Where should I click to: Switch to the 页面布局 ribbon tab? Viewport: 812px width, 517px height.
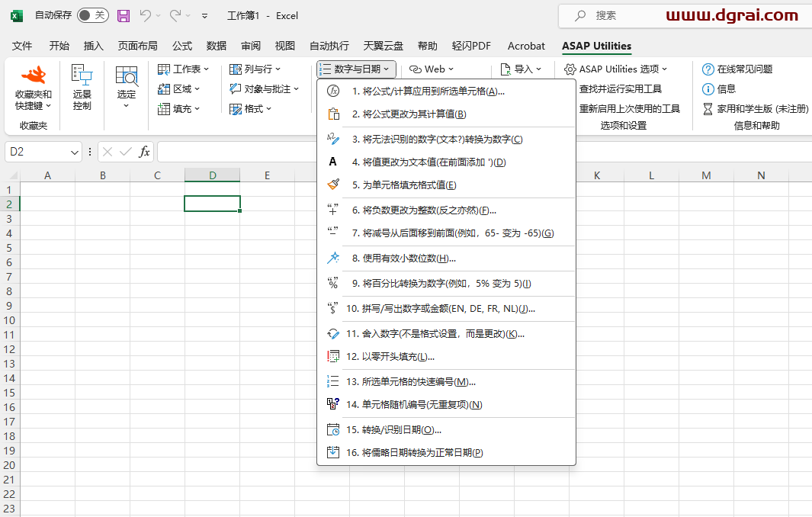click(x=137, y=46)
